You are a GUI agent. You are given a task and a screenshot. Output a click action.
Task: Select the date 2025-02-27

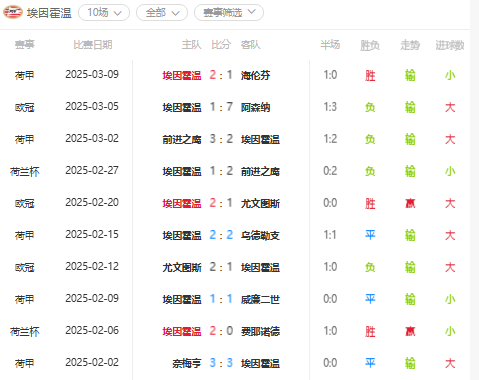(x=92, y=170)
